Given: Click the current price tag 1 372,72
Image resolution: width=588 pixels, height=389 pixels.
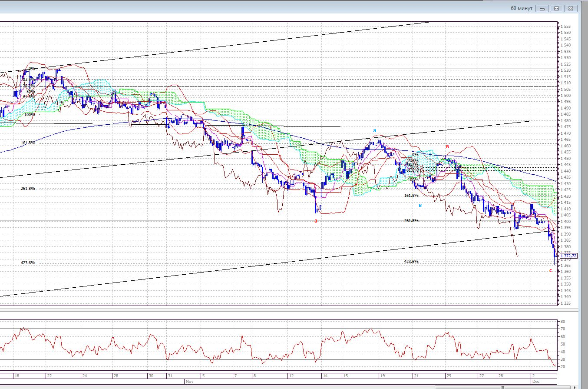Looking at the screenshot, I should pos(568,256).
